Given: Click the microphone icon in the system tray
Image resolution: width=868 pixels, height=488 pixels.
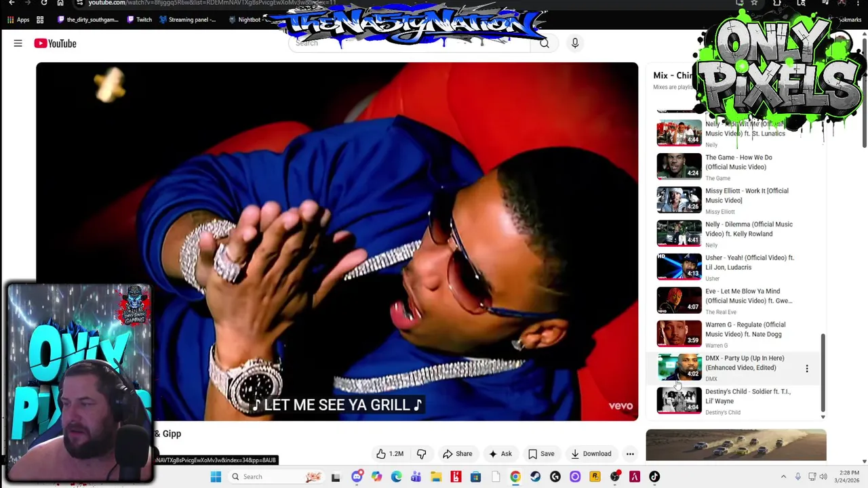Looking at the screenshot, I should [x=797, y=476].
